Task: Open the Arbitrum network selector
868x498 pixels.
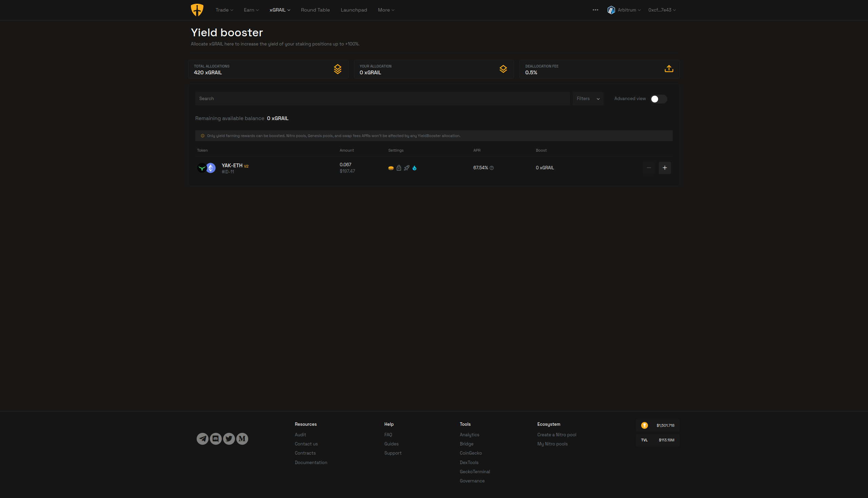Action: click(x=624, y=10)
